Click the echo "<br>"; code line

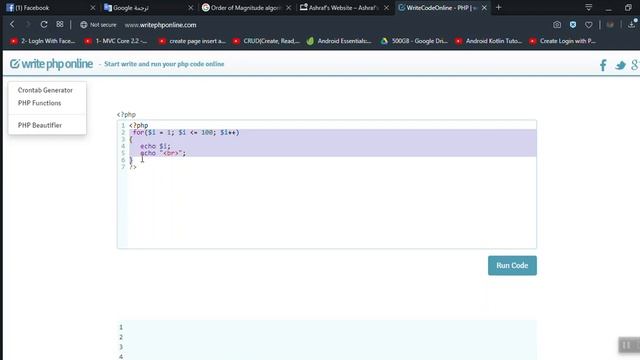[x=163, y=153]
